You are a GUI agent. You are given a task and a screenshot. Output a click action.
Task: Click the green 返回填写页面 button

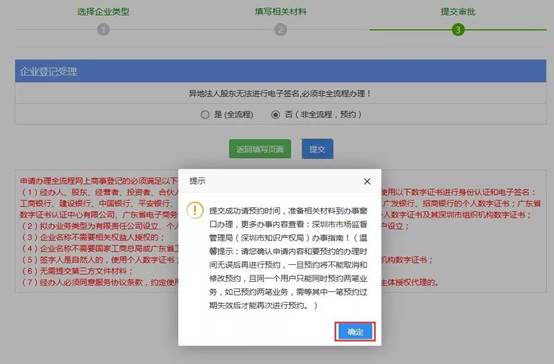click(x=260, y=149)
